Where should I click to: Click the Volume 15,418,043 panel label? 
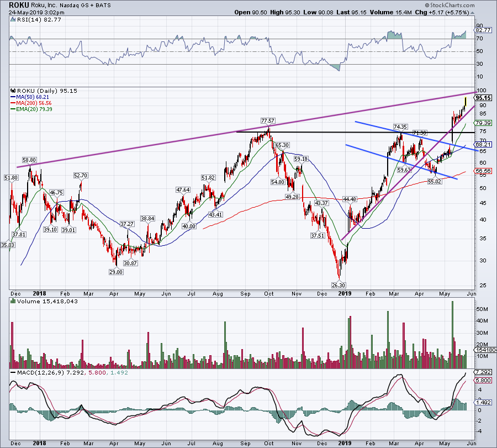pos(47,301)
